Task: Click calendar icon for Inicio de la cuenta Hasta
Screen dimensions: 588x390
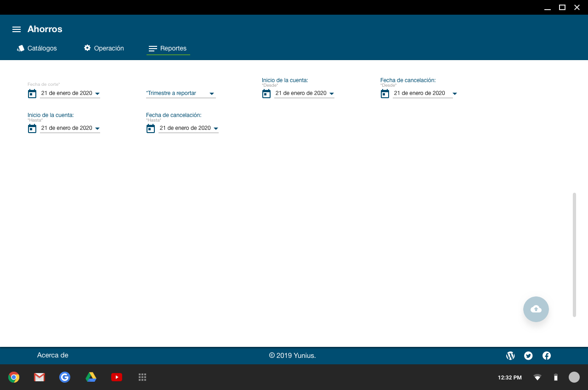Action: coord(32,128)
